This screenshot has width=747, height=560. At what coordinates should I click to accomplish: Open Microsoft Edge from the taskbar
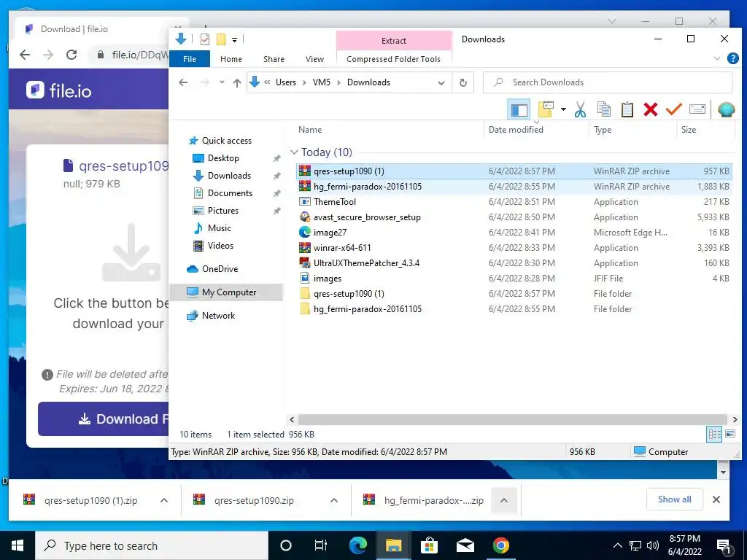[x=358, y=545]
